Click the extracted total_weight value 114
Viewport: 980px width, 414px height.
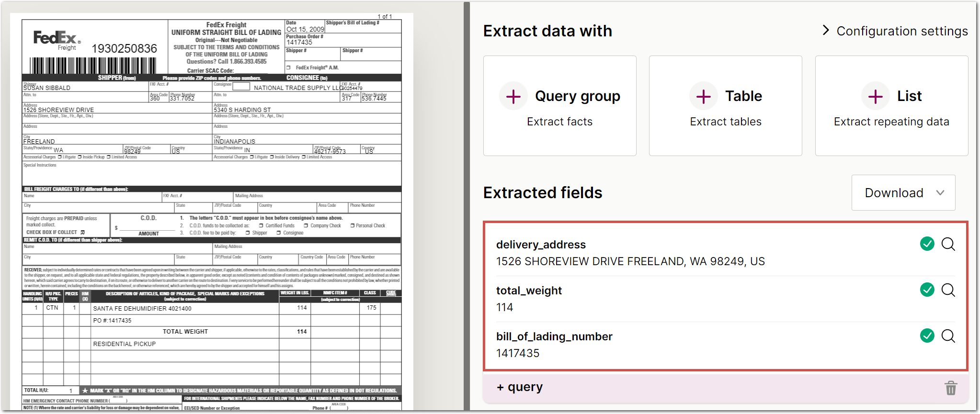(504, 307)
